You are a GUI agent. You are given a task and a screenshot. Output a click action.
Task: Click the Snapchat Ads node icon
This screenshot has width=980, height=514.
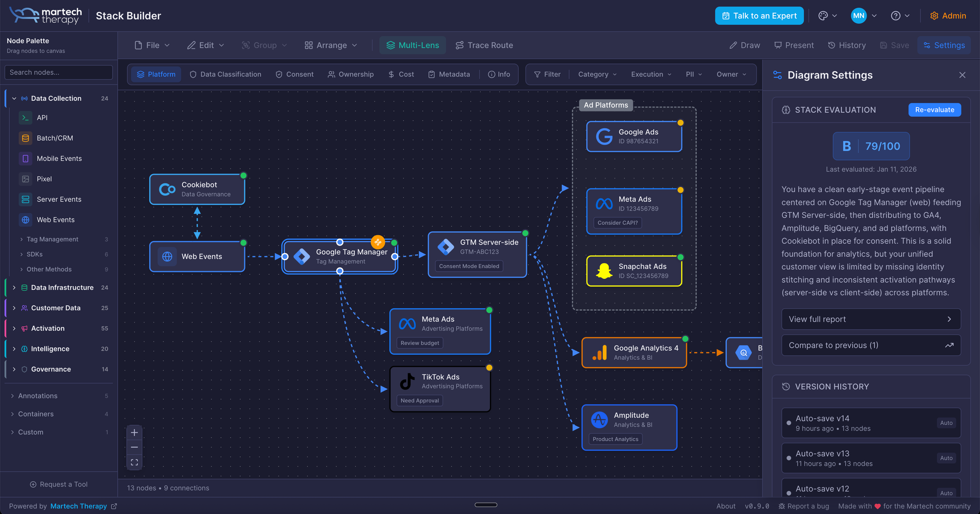604,271
